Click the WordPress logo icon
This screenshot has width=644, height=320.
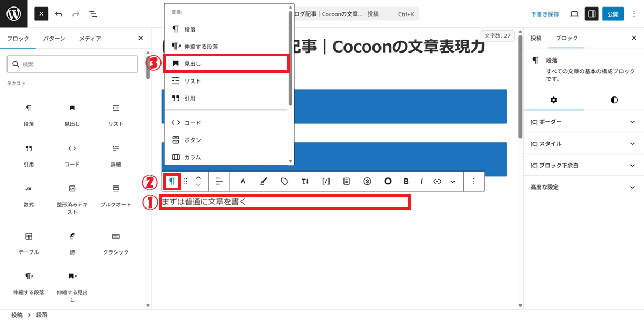pyautogui.click(x=14, y=14)
